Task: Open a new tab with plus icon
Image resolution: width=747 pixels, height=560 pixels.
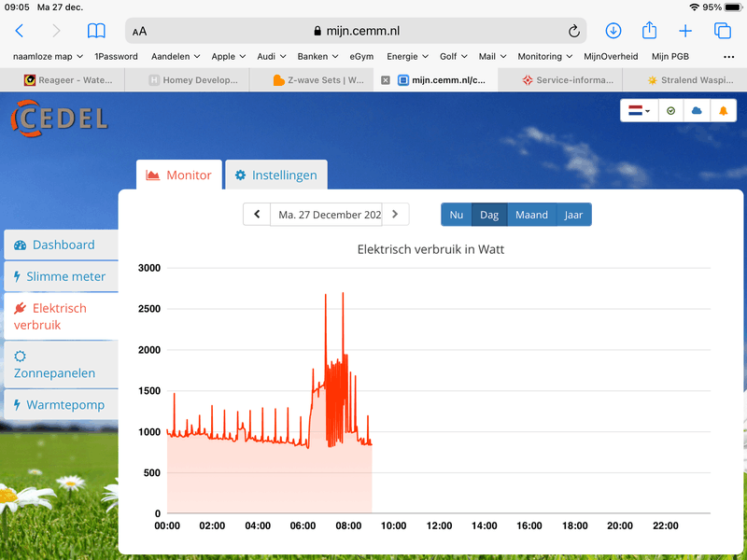Action: (x=685, y=31)
